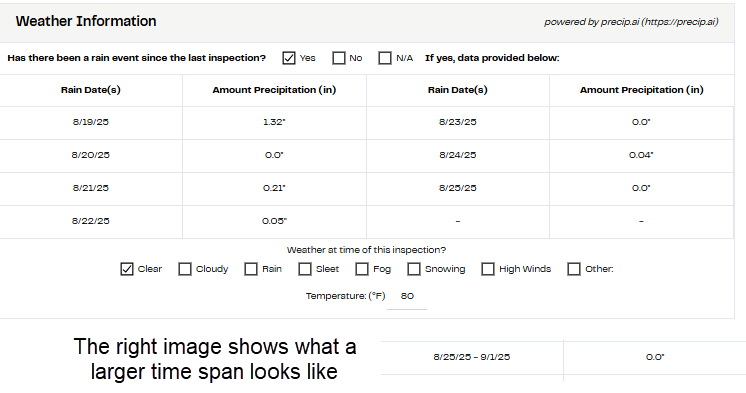Select the Cloudy weather checkbox
This screenshot has height=393, width=746.
pos(185,269)
